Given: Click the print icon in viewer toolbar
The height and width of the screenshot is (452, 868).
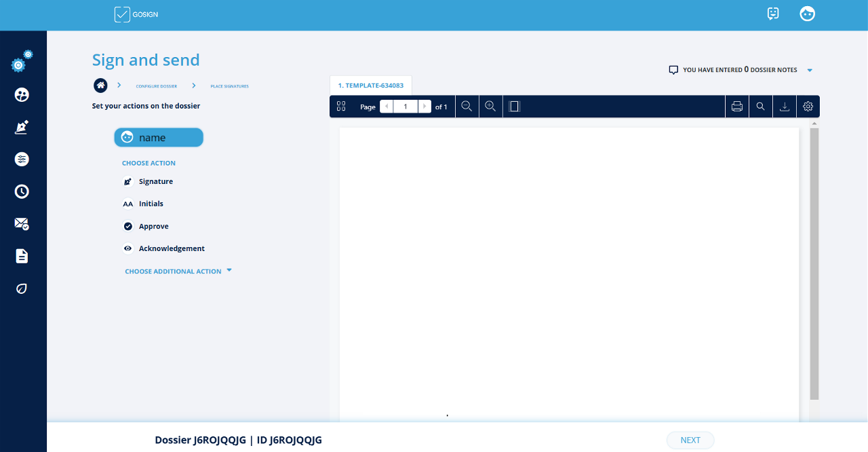Looking at the screenshot, I should tap(737, 107).
